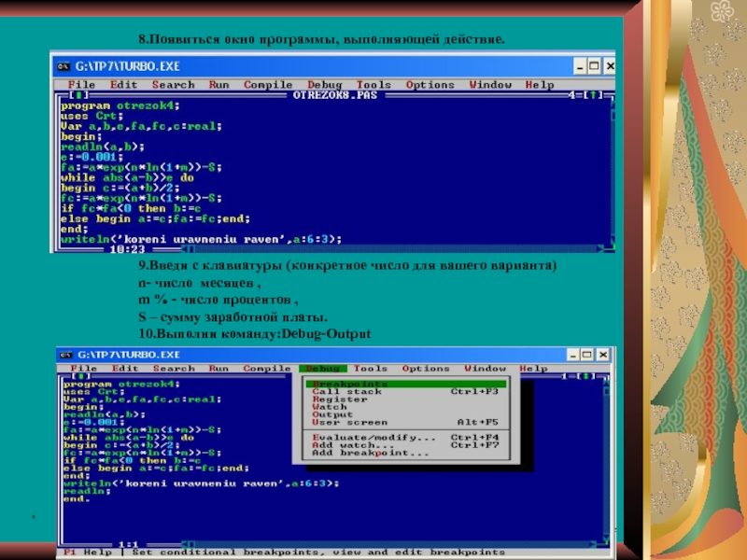Image resolution: width=747 pixels, height=560 pixels.
Task: Click Add breakpoint... in the Debug menu
Action: [x=371, y=453]
